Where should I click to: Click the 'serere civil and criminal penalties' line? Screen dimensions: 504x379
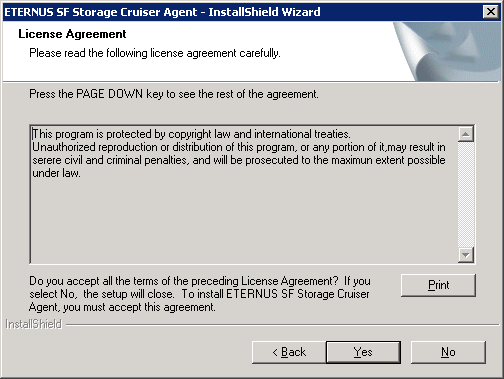[239, 160]
